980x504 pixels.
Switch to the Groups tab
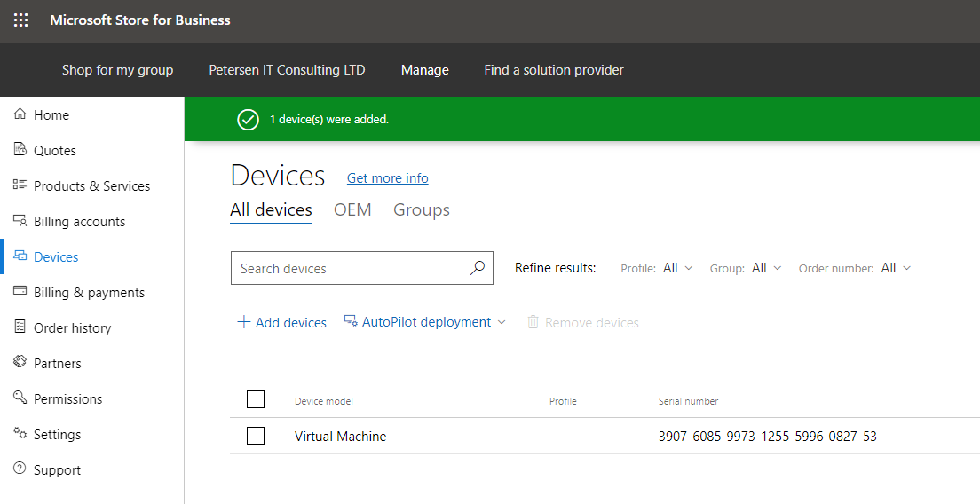pos(422,209)
